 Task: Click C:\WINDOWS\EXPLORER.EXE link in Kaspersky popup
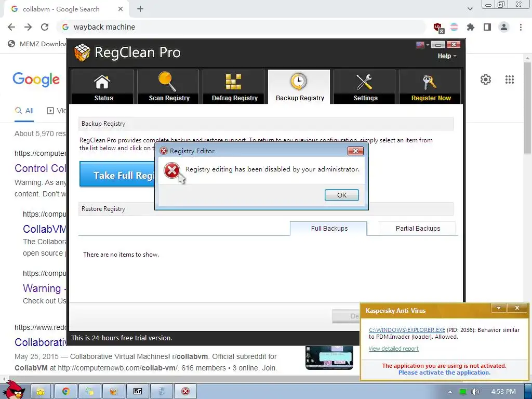point(407,330)
